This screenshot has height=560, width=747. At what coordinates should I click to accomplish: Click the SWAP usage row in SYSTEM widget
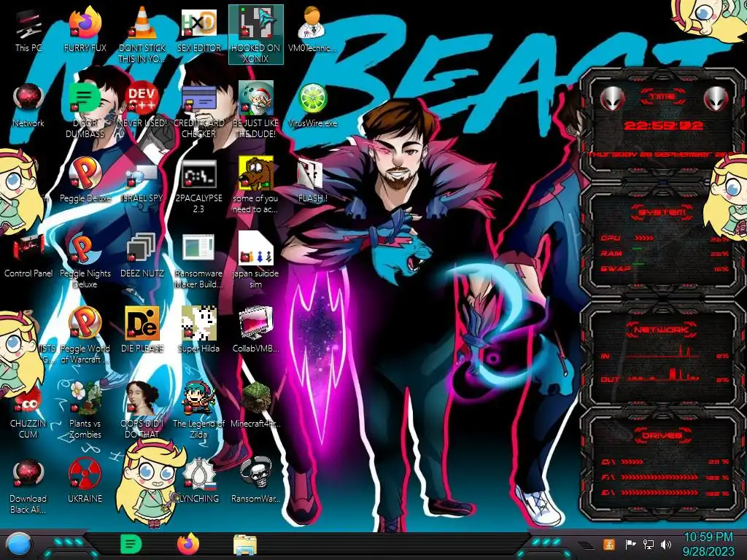[x=664, y=268]
